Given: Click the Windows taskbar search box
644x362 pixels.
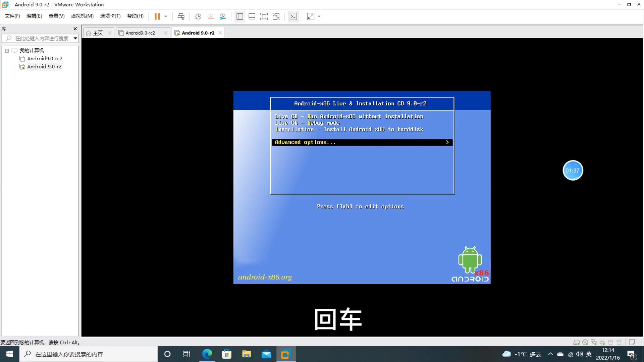Looking at the screenshot, I should tap(89, 354).
